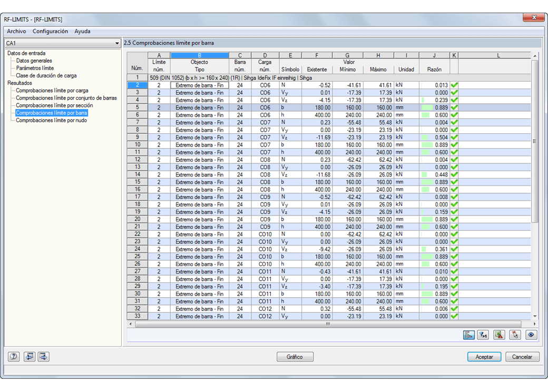The height and width of the screenshot is (392, 548).
Task: Click column B header
Action: tap(200, 55)
